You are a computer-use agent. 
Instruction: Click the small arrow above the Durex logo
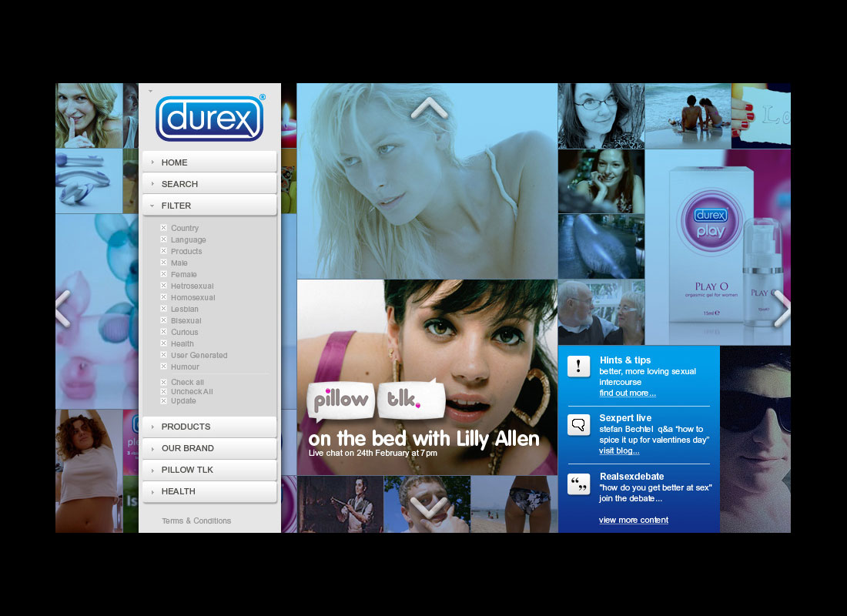click(x=151, y=91)
